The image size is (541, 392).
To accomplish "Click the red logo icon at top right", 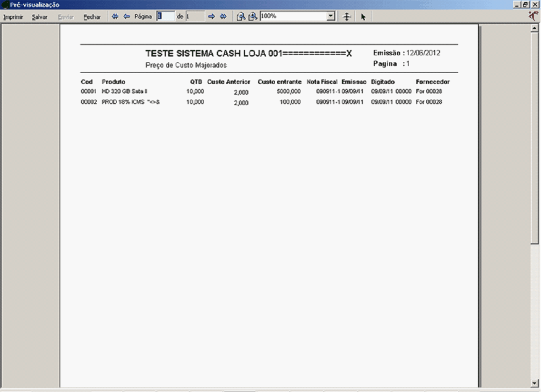I will coord(534,16).
